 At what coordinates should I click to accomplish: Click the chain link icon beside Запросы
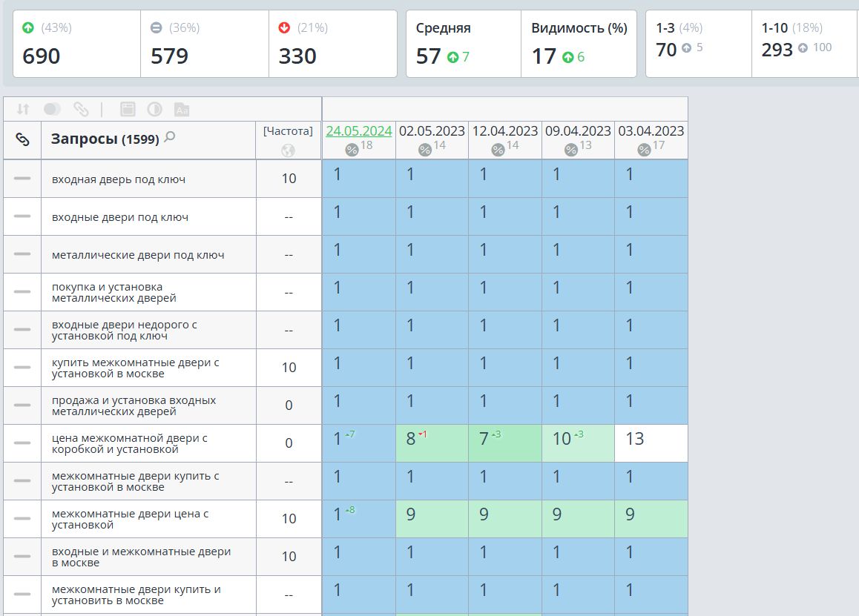click(x=22, y=139)
